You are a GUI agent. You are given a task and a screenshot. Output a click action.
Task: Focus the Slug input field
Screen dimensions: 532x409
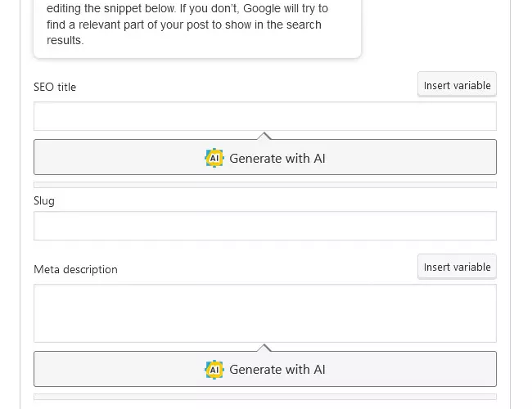click(x=264, y=226)
